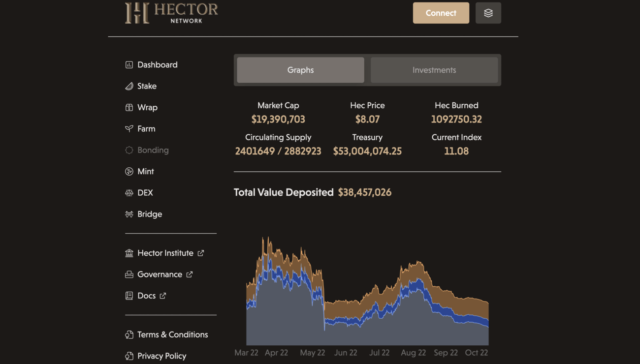The width and height of the screenshot is (640, 364).
Task: Click the DEX scales icon
Action: [x=129, y=193]
